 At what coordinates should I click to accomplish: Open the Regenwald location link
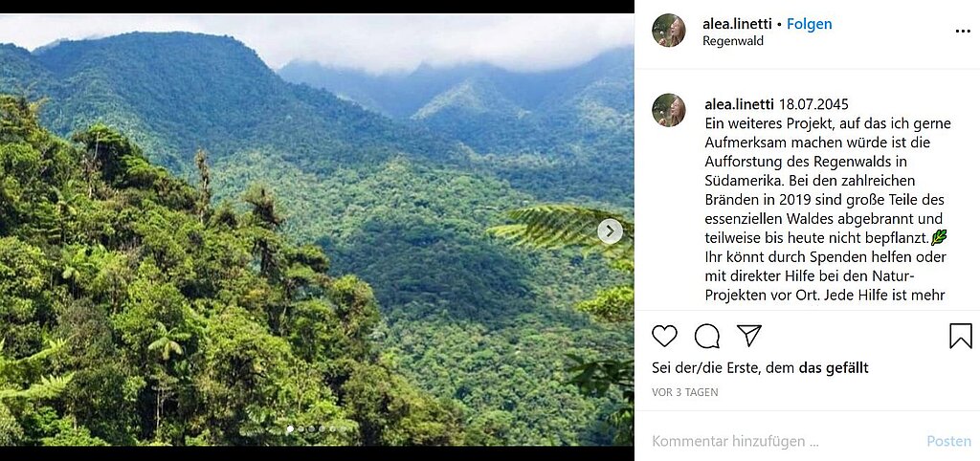pos(733,41)
